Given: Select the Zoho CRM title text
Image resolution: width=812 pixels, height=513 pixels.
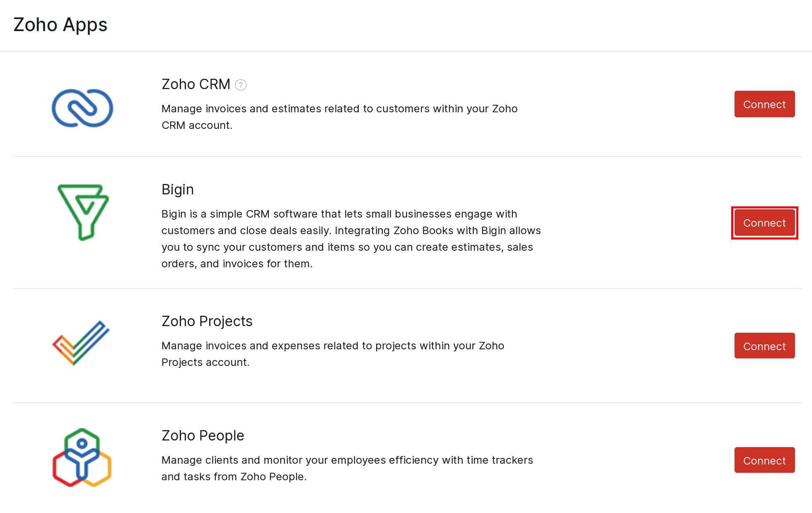Looking at the screenshot, I should 196,84.
